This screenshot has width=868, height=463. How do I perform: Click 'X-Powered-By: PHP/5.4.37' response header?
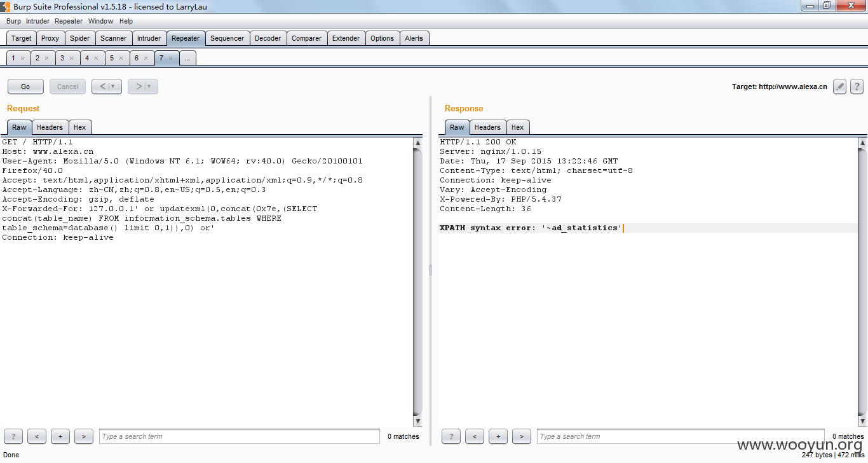pos(501,199)
